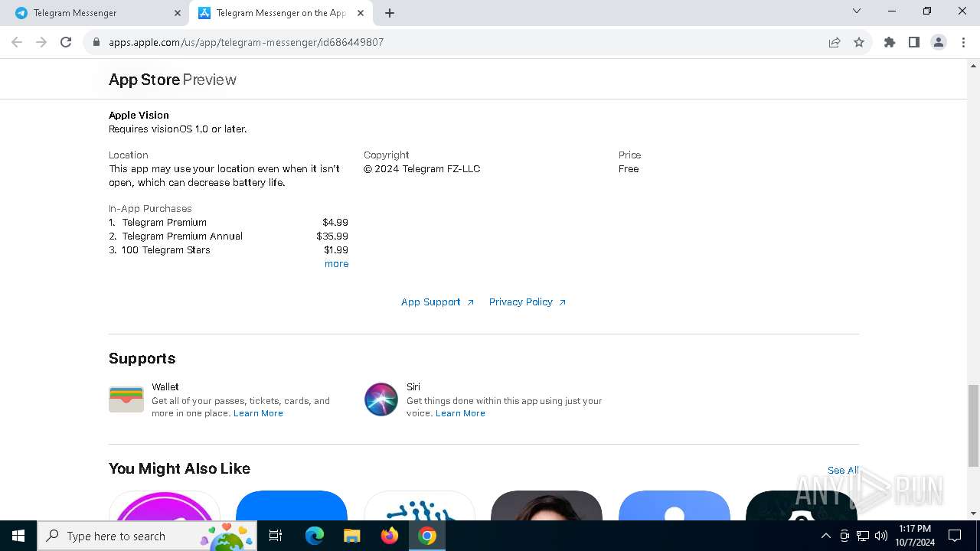Open the Chrome extensions puzzle menu

point(890,42)
